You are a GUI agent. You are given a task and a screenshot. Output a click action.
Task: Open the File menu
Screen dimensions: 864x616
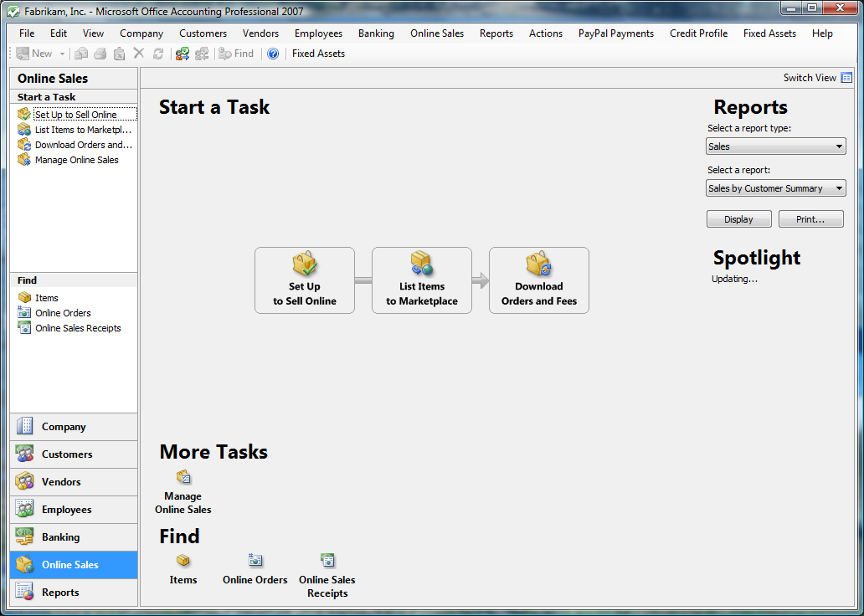click(x=27, y=33)
